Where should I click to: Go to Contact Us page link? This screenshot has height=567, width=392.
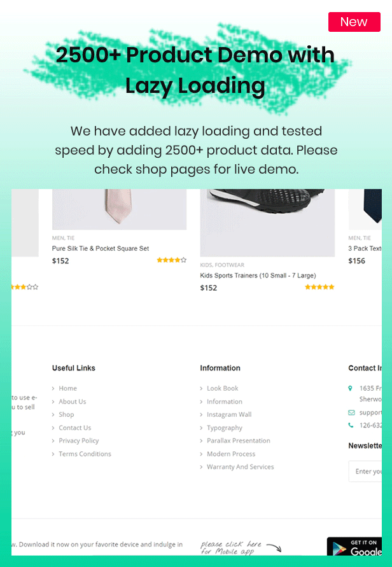point(75,428)
